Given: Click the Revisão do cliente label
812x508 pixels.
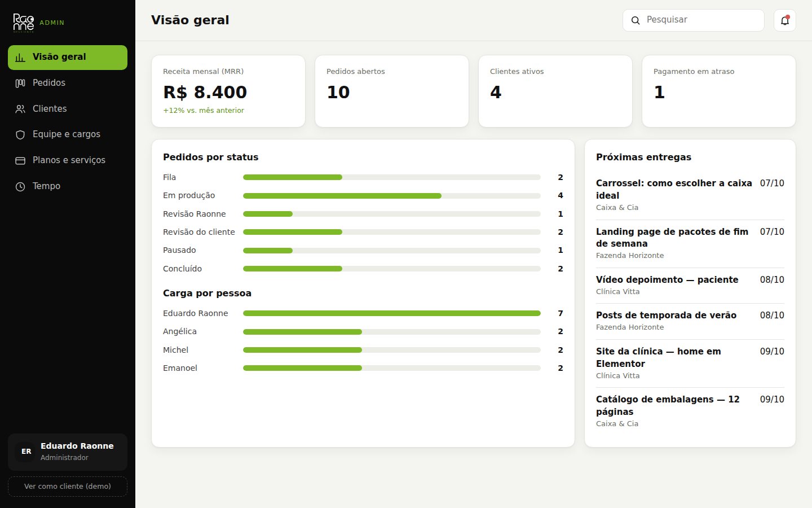Looking at the screenshot, I should coord(199,232).
